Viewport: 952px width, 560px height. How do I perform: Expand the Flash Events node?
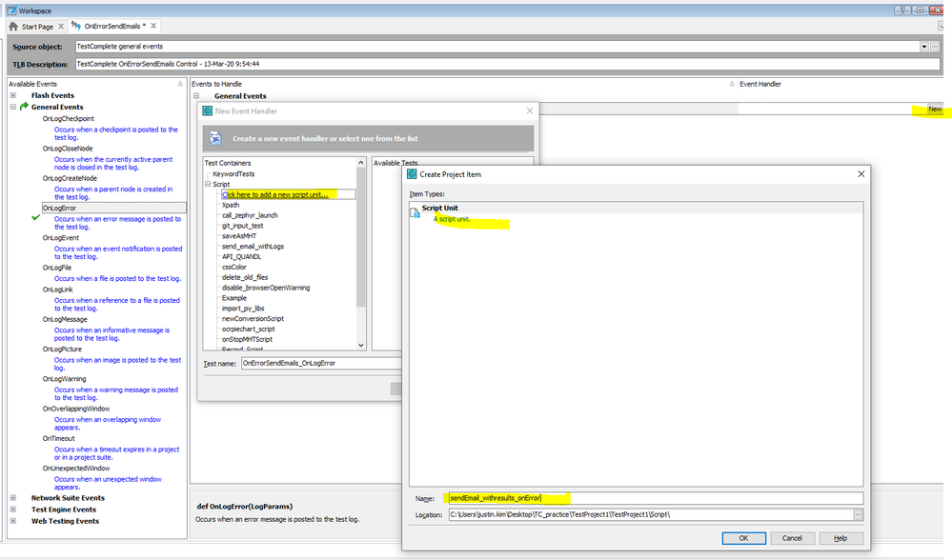pyautogui.click(x=12, y=95)
